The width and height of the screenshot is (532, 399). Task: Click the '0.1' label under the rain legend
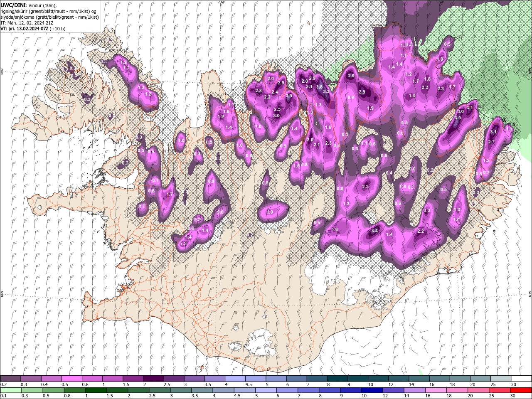tap(3, 396)
